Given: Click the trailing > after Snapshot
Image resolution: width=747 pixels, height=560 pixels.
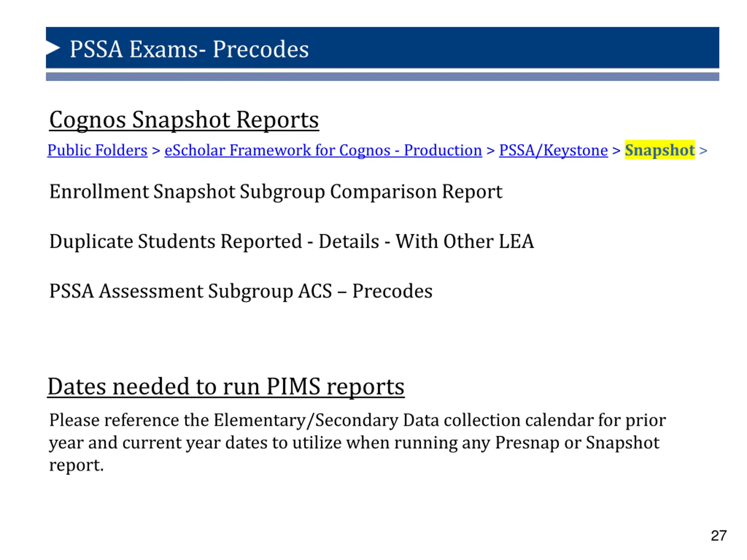Looking at the screenshot, I should point(703,150).
